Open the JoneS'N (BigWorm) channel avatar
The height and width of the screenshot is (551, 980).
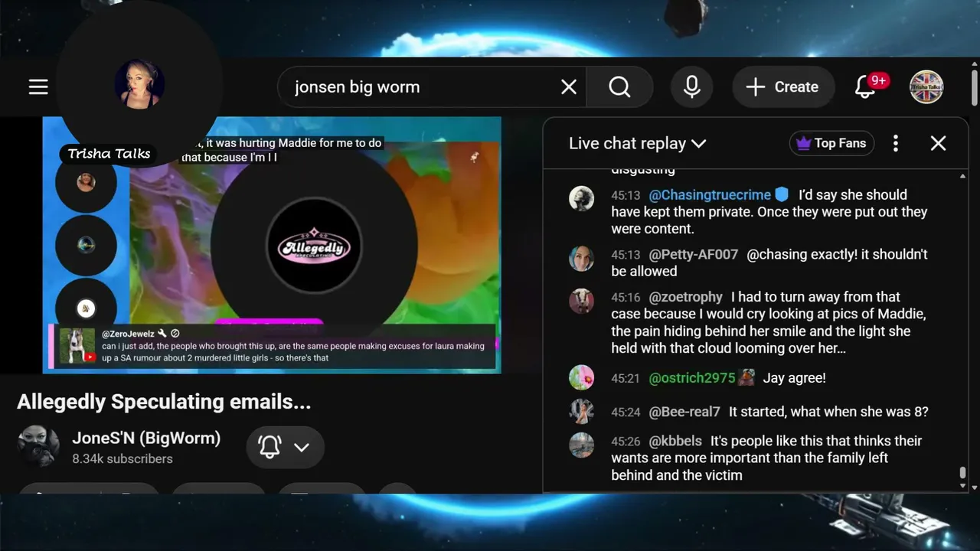pyautogui.click(x=38, y=446)
